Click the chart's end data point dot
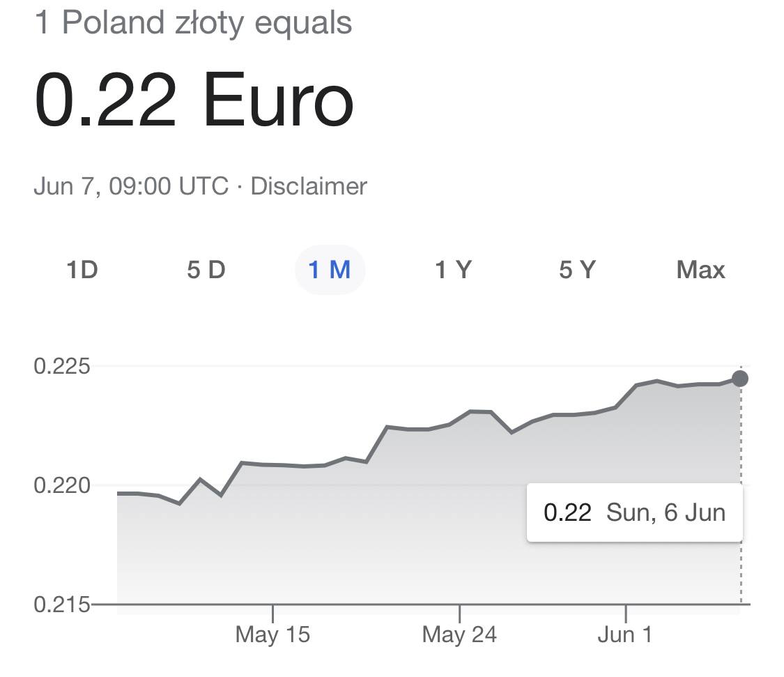 [740, 379]
